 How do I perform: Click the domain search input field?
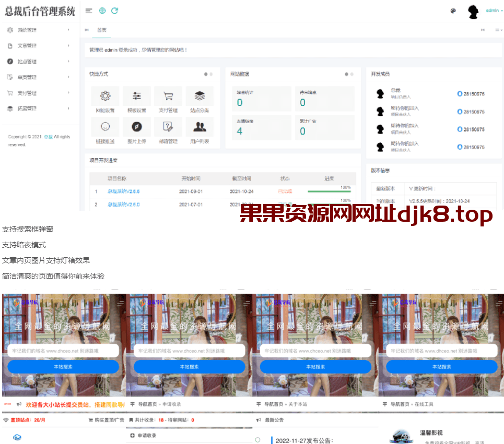click(x=63, y=350)
